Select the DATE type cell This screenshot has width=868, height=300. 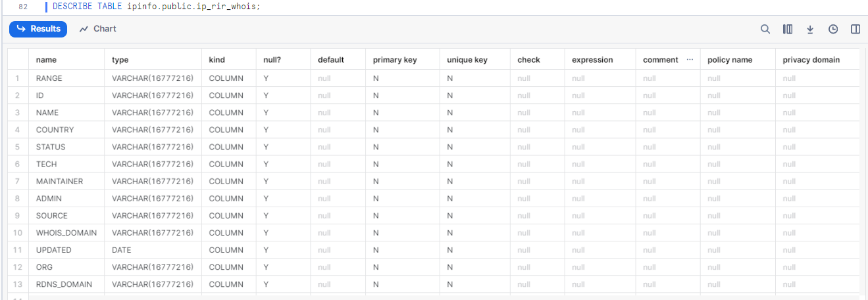pos(153,250)
